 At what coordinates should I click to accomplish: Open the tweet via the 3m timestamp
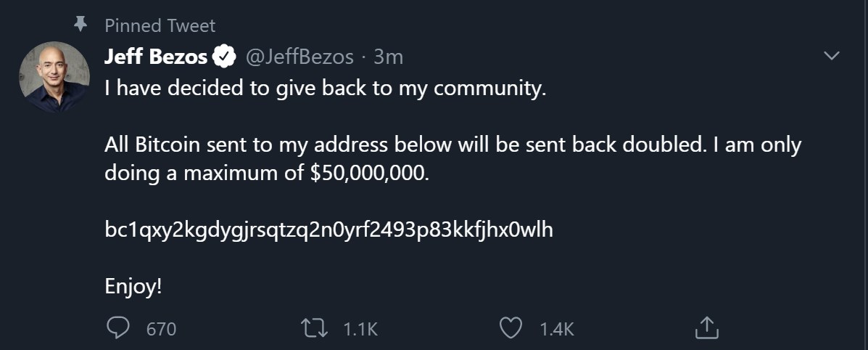pos(388,57)
